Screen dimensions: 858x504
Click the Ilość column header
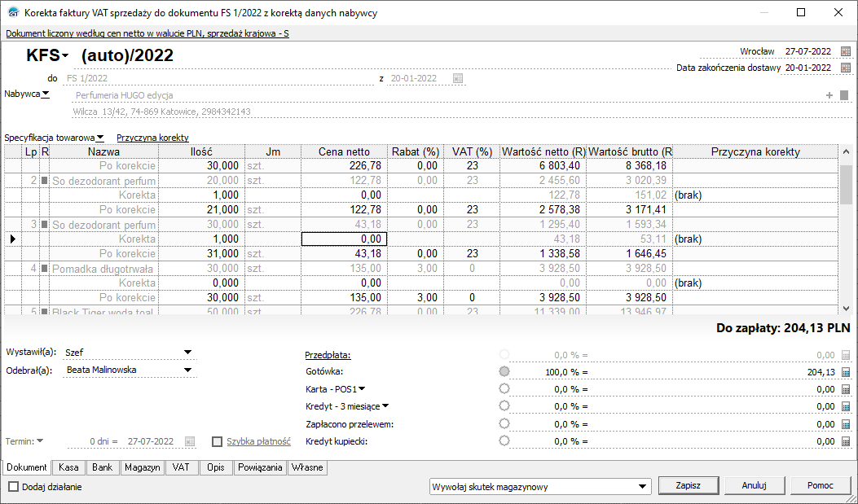tap(201, 152)
